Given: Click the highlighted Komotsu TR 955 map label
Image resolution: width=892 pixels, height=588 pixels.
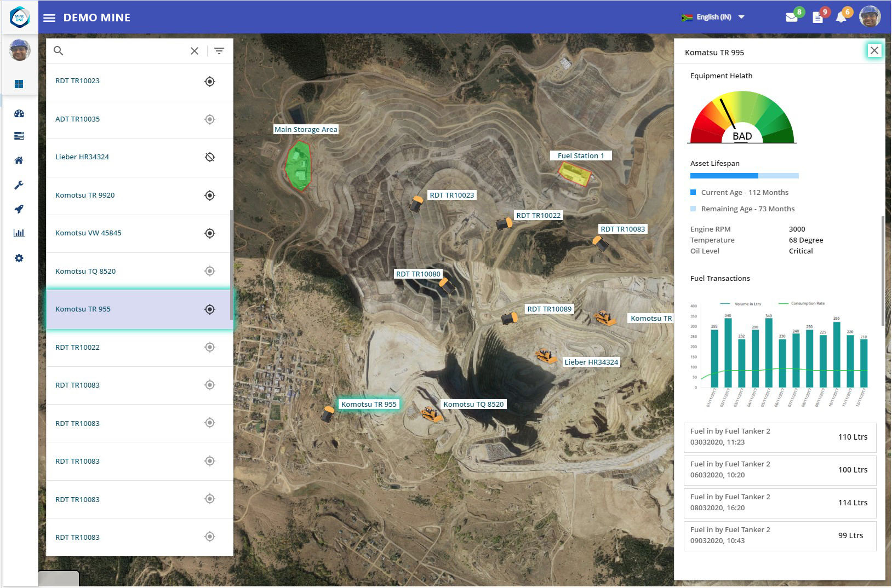Looking at the screenshot, I should click(x=369, y=404).
